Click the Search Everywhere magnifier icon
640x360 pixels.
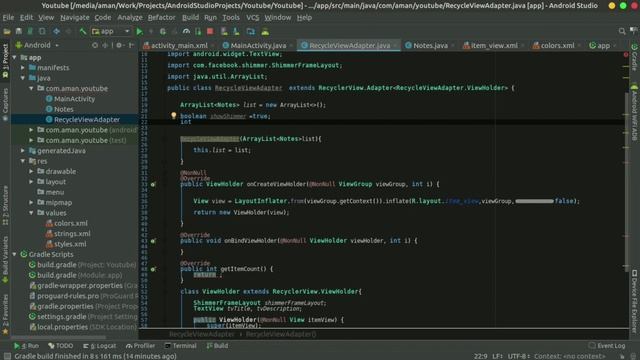622,31
